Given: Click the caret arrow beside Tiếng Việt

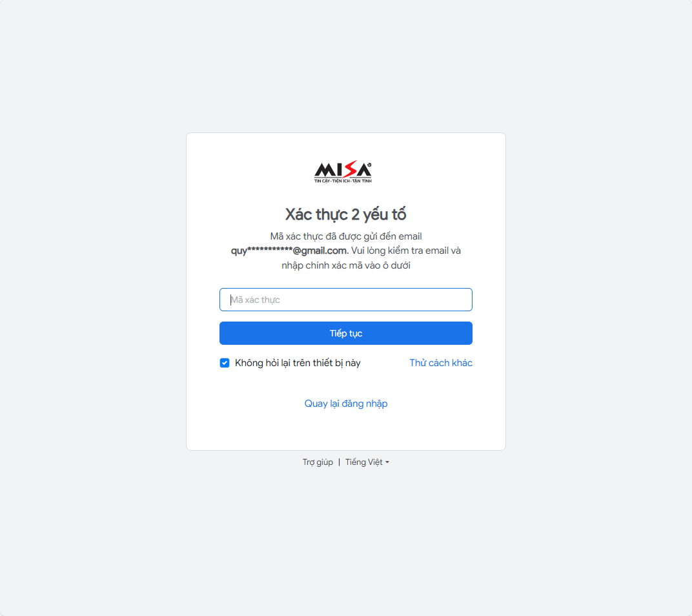Looking at the screenshot, I should coord(387,462).
